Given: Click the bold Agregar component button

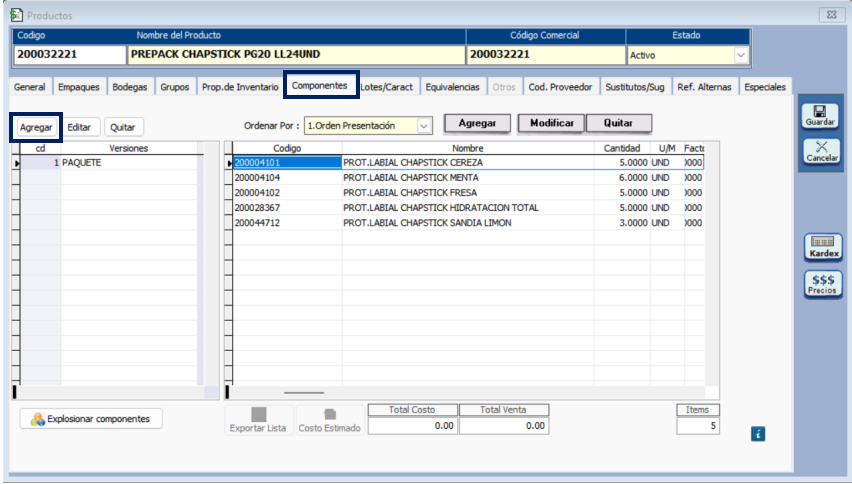Looking at the screenshot, I should click(x=477, y=123).
